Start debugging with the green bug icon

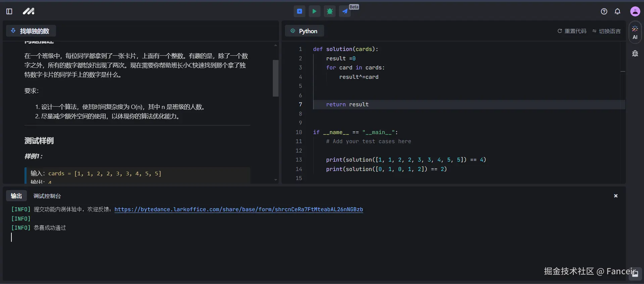pos(330,11)
